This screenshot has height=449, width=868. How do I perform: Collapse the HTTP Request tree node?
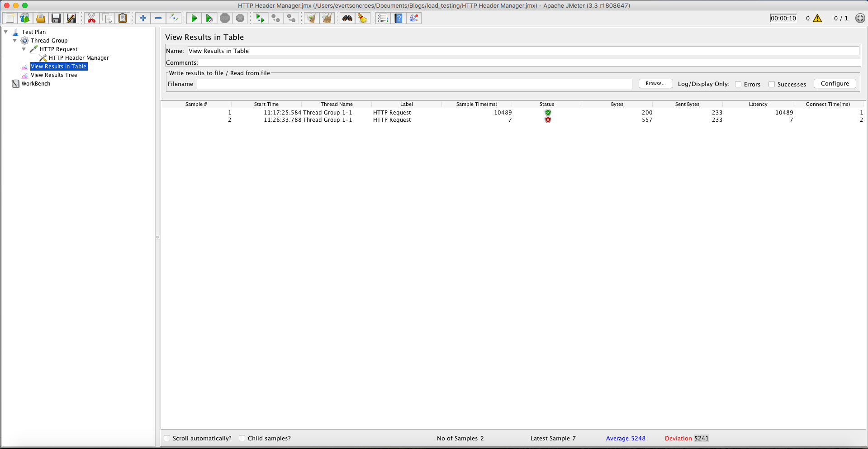click(x=24, y=49)
